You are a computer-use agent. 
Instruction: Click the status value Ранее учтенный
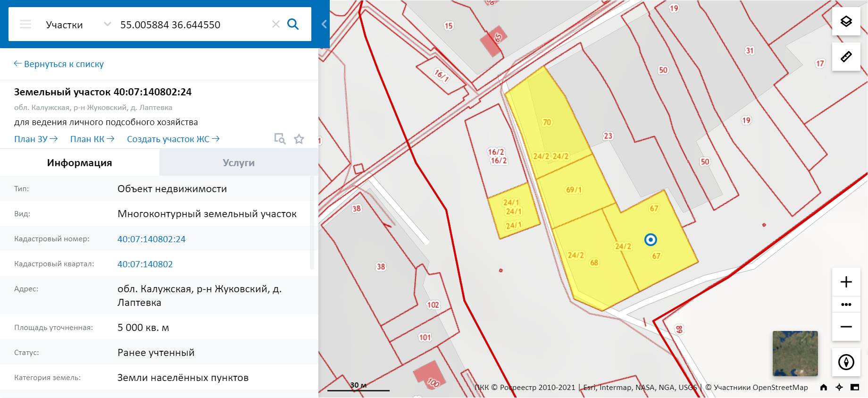(156, 353)
